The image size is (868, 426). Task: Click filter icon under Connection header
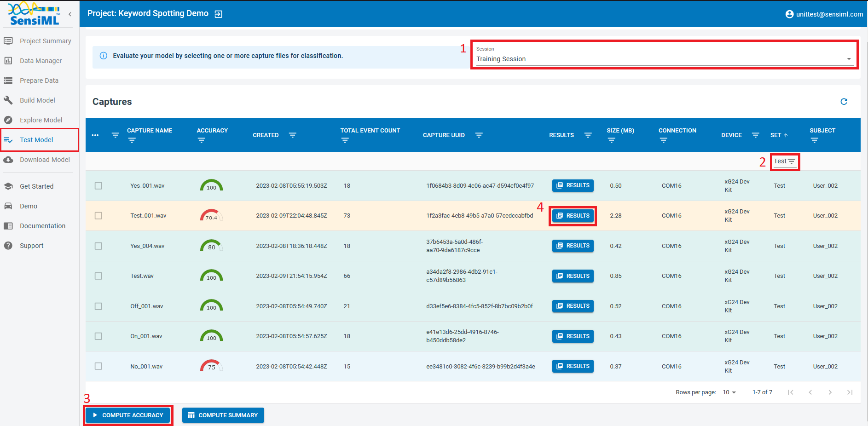664,140
